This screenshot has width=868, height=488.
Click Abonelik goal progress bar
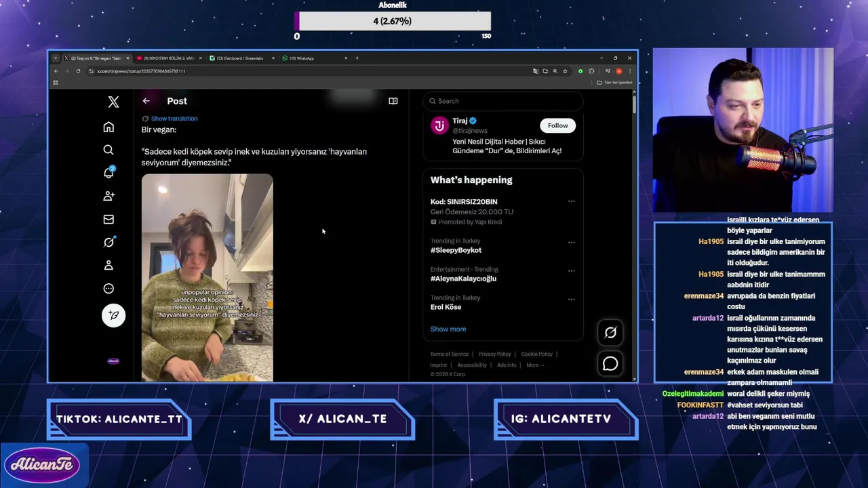click(x=393, y=21)
